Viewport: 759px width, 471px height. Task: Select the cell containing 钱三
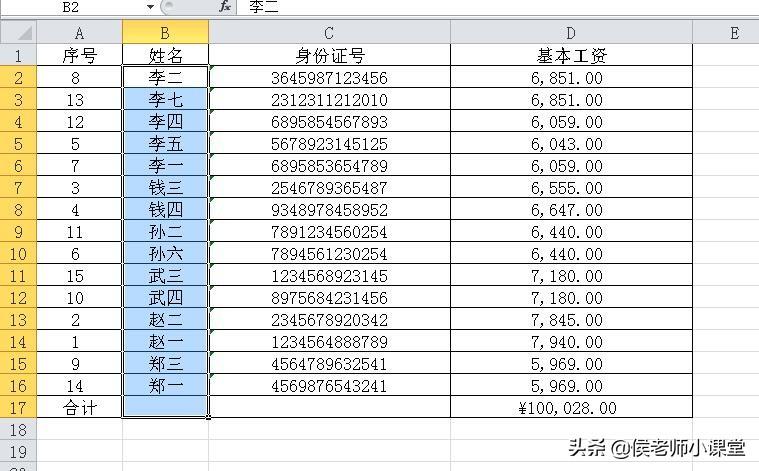[x=165, y=188]
